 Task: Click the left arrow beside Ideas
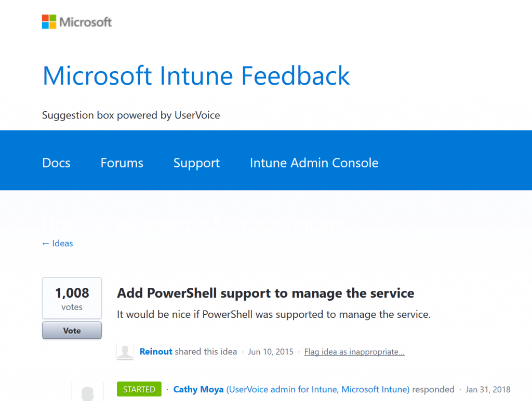[46, 244]
